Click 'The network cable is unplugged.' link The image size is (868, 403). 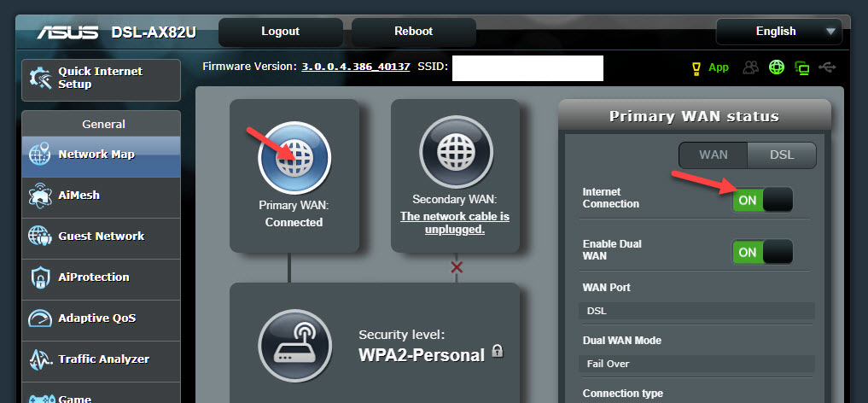455,223
